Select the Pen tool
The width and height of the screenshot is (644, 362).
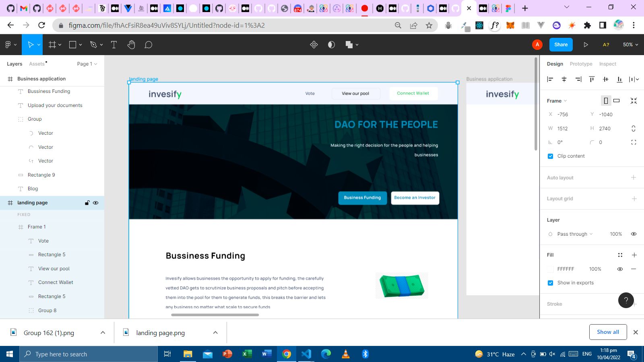tap(93, 45)
